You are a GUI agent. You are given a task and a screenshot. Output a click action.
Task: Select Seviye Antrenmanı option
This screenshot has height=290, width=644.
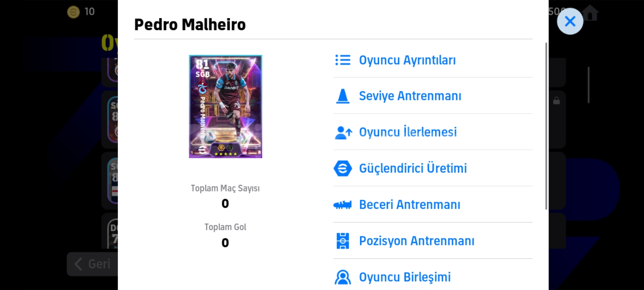point(433,96)
